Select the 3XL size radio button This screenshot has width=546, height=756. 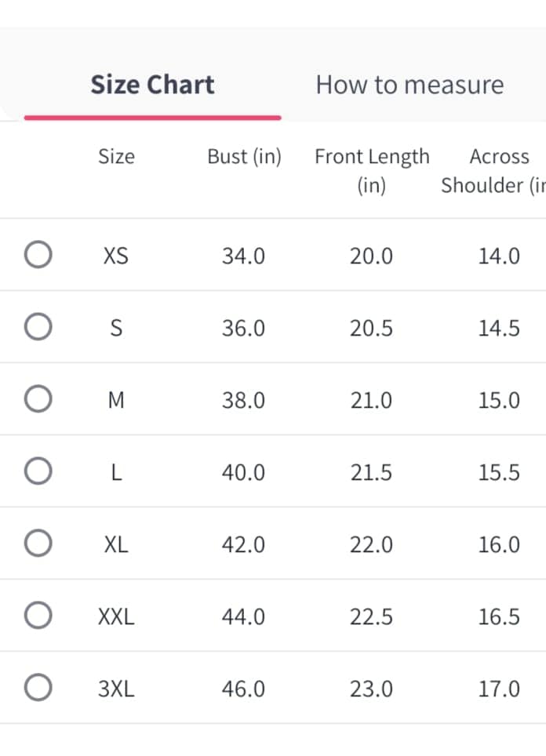pyautogui.click(x=38, y=687)
